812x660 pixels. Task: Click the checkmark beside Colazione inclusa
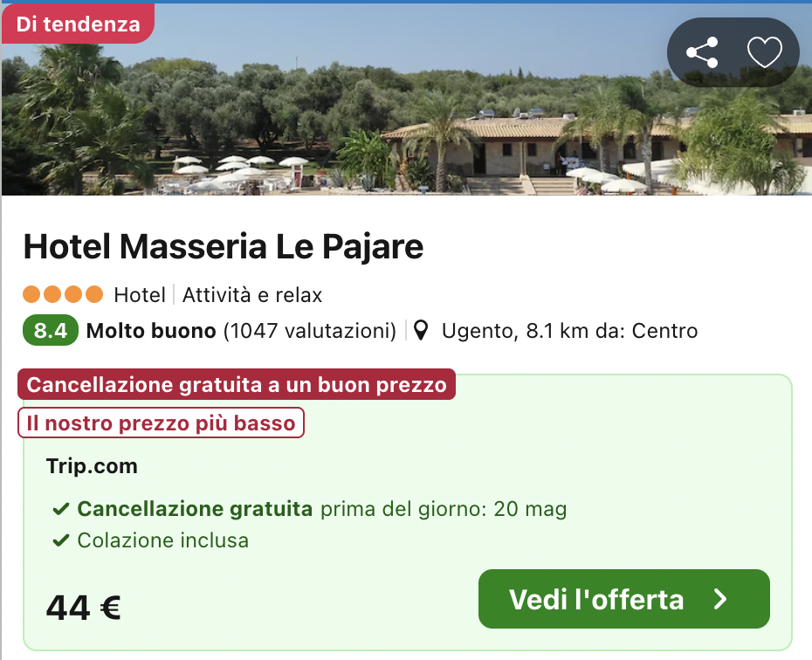(x=61, y=541)
